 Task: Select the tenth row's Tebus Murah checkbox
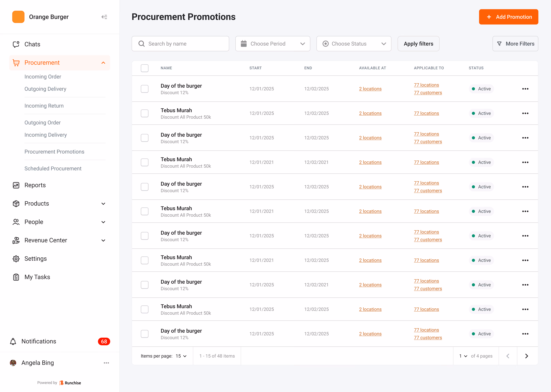coord(145,309)
